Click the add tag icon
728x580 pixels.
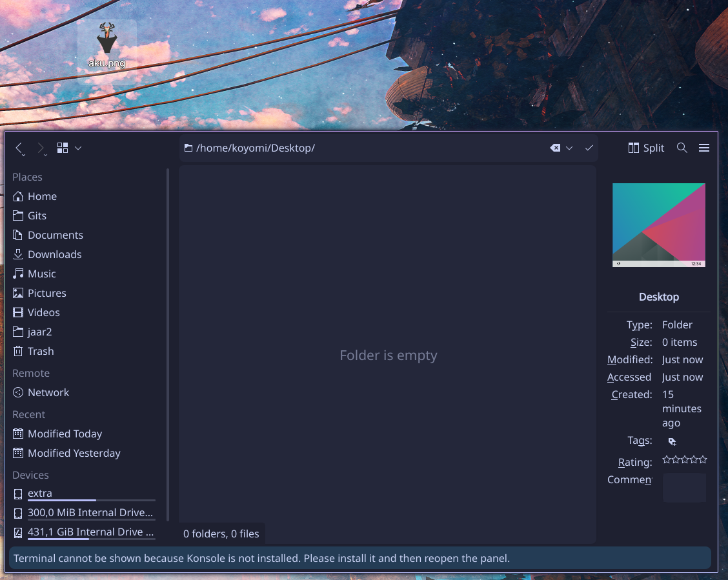[x=672, y=442]
